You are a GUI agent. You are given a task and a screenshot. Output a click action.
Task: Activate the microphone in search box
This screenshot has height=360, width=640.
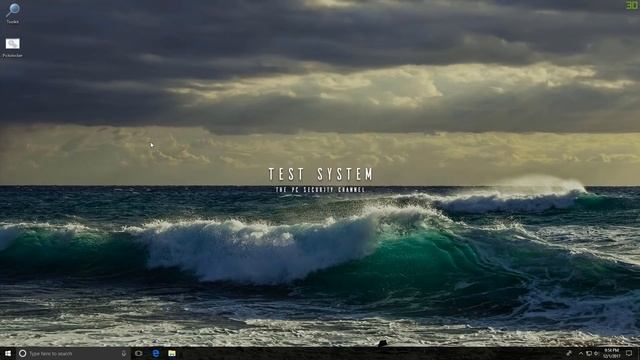point(124,353)
